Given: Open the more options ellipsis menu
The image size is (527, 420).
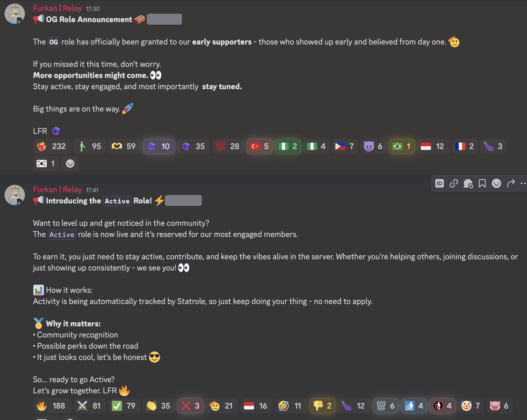Looking at the screenshot, I should 523,183.
